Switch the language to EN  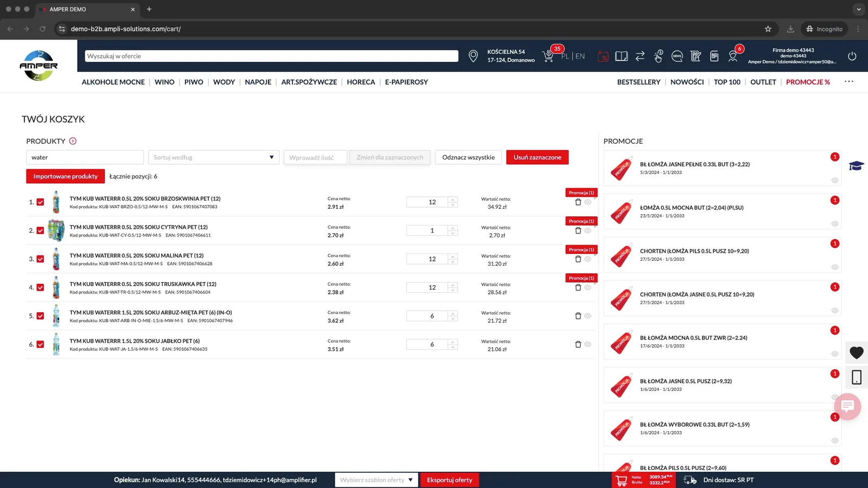tap(580, 56)
